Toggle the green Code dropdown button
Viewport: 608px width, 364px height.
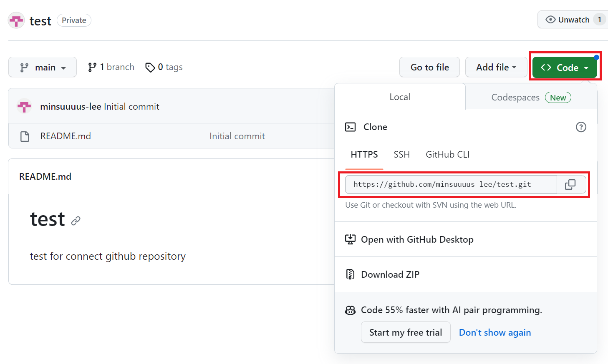pos(565,68)
